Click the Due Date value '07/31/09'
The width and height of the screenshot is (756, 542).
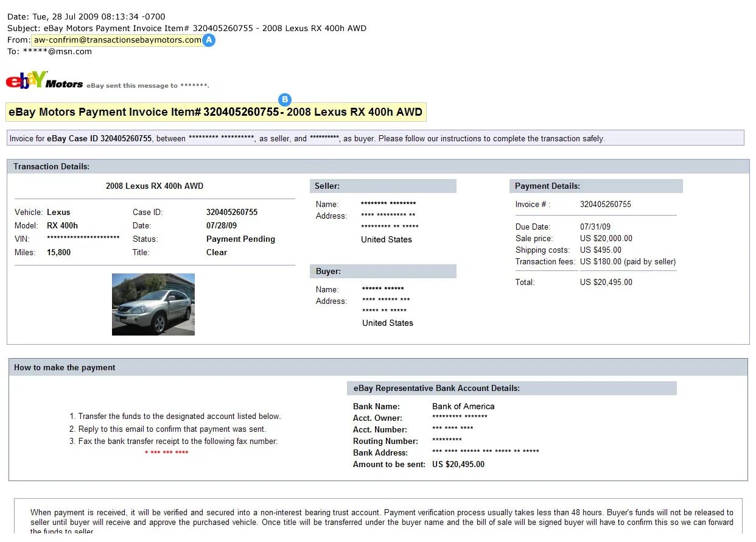click(595, 227)
